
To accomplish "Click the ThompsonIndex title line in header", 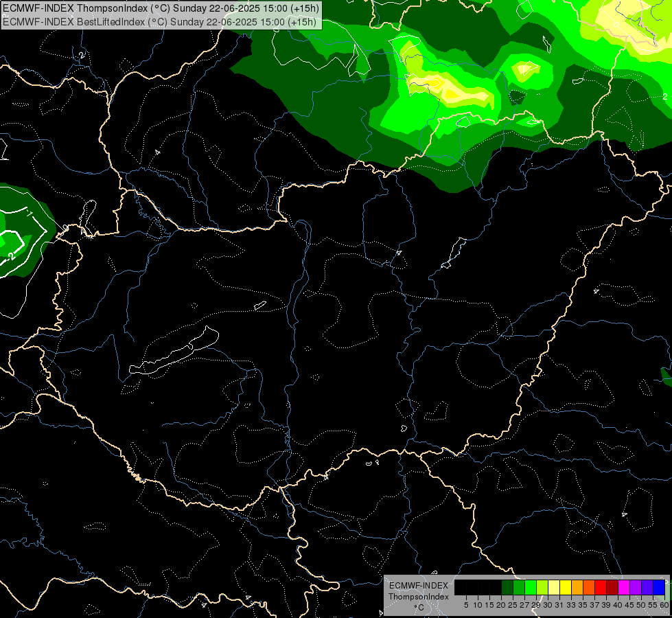I will click(161, 8).
